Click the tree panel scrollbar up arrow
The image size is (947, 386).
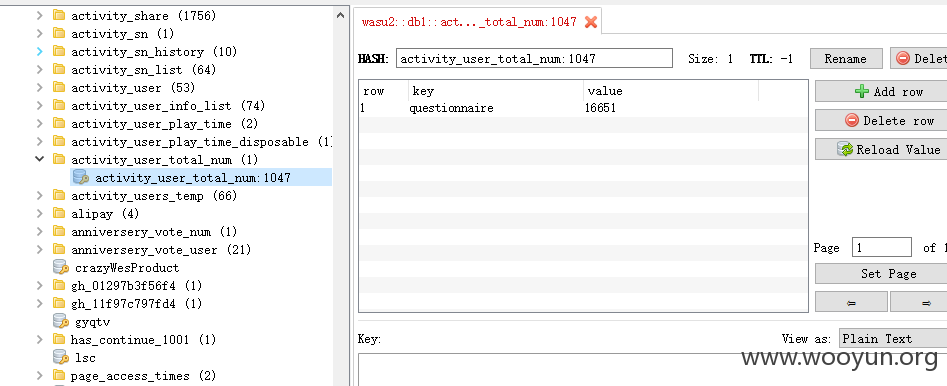[341, 16]
